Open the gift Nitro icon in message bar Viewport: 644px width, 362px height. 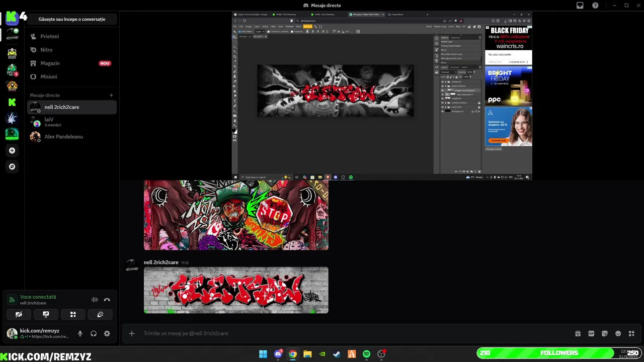pos(578,333)
